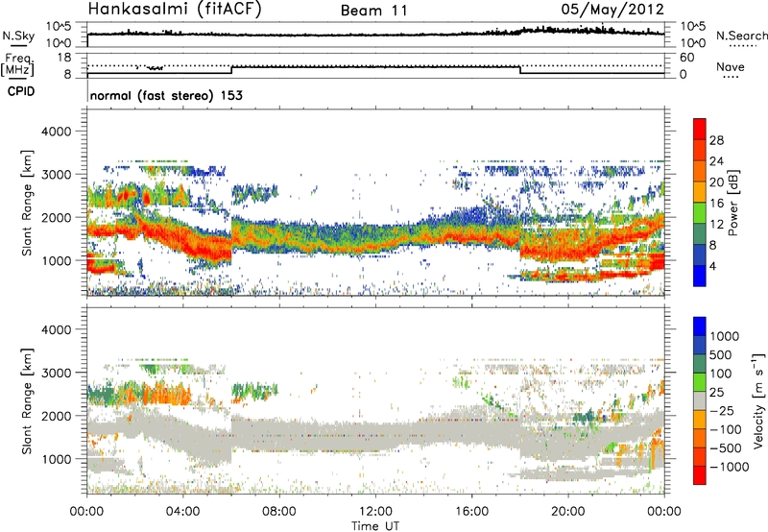Click the 18 tick on frequency axis
768x532 pixels.
[x=63, y=58]
